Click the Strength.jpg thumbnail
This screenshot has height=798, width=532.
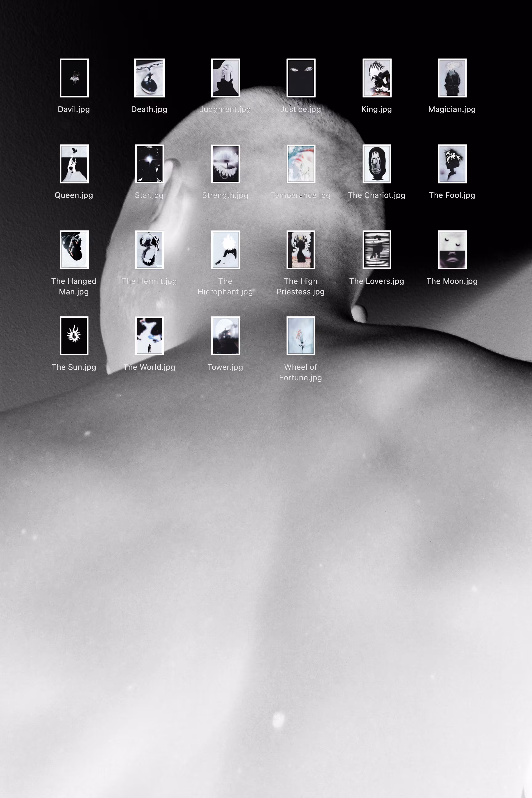pos(225,164)
